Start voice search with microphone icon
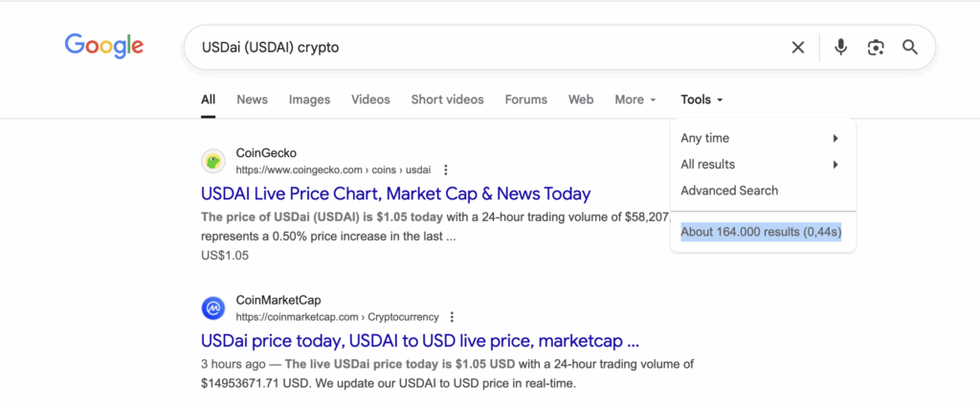The image size is (980, 408). pyautogui.click(x=840, y=47)
